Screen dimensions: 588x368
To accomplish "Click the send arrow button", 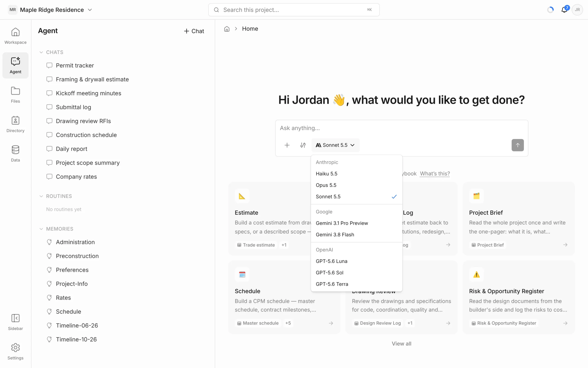I will pyautogui.click(x=517, y=145).
